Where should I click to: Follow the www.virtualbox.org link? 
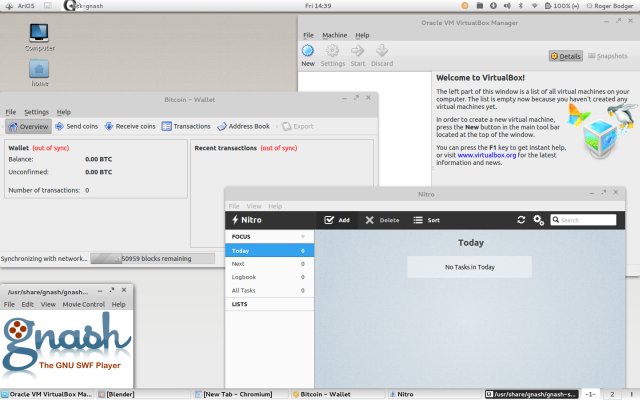[487, 155]
